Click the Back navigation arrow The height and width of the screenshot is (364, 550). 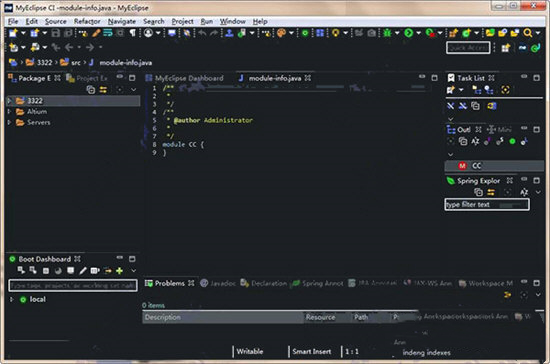point(69,47)
